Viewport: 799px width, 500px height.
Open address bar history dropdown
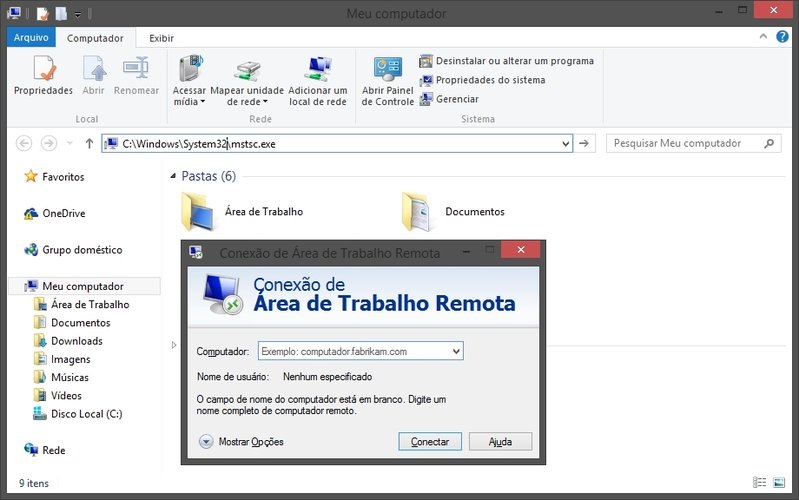(x=566, y=144)
